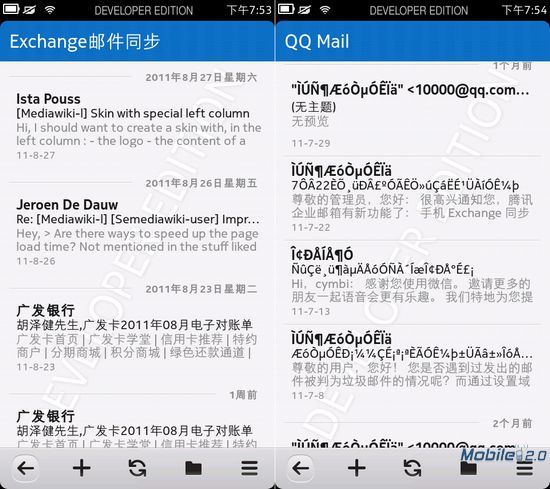Tap the 2个月前 section header
550x489 pixels.
[x=512, y=423]
